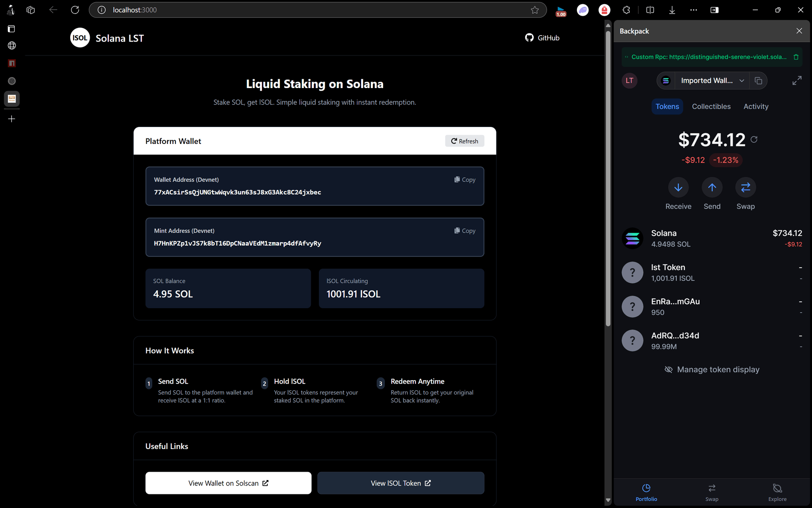Switch to the Collectibles tab
The image size is (812, 508).
[x=711, y=107]
